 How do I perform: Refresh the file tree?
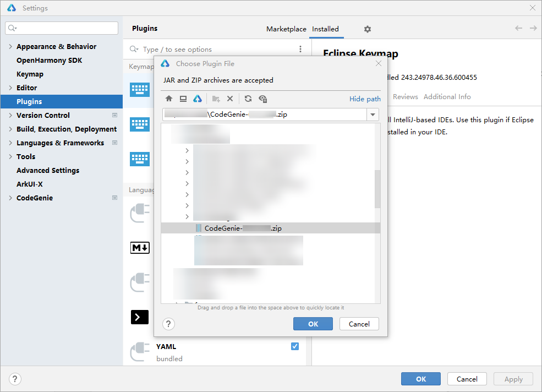click(x=248, y=99)
